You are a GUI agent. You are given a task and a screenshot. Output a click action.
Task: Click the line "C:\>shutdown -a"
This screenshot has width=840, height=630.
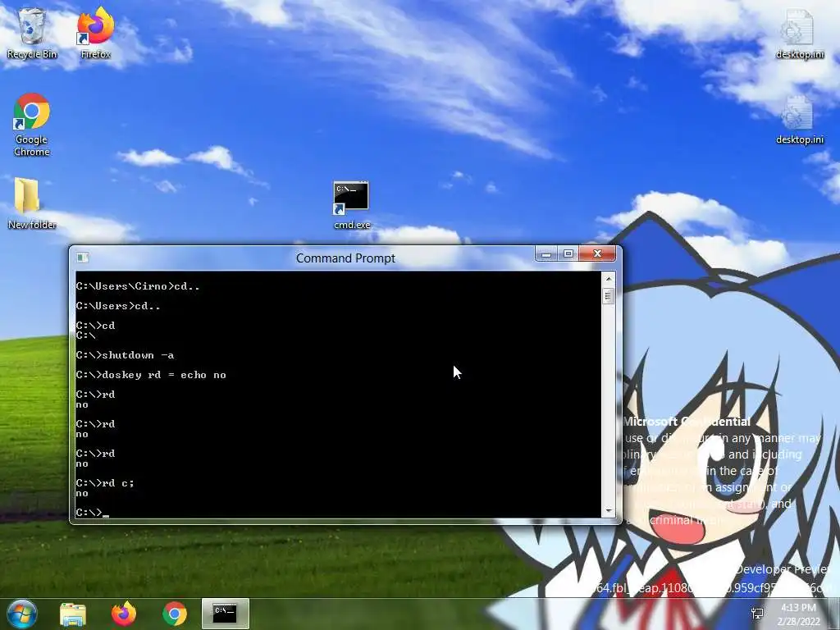(x=125, y=355)
